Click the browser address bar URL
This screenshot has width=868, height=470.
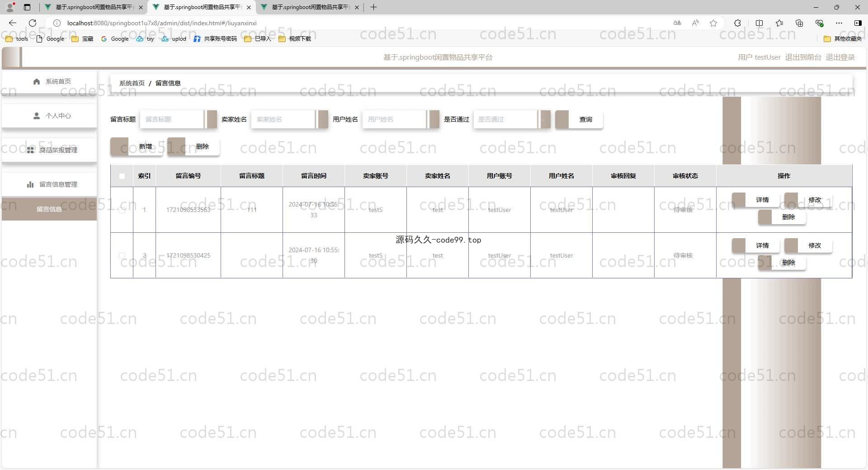click(162, 23)
